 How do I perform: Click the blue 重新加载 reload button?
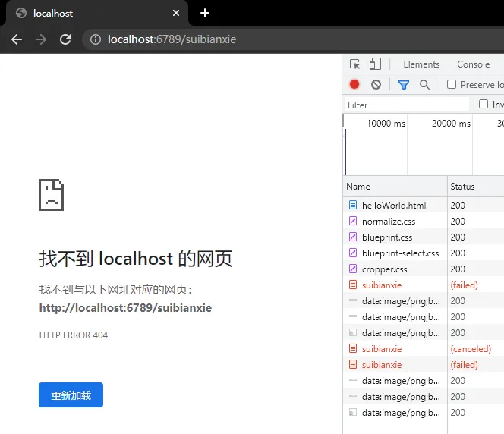pyautogui.click(x=71, y=395)
